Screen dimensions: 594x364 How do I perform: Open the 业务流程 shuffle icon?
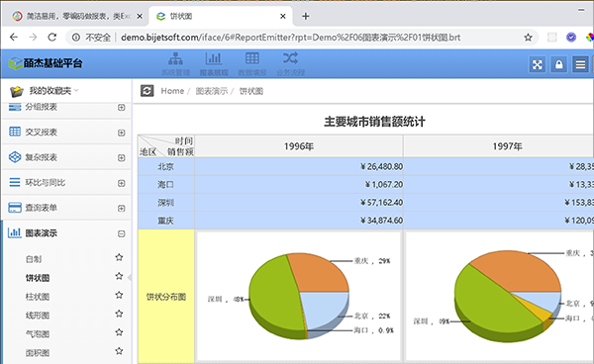290,58
